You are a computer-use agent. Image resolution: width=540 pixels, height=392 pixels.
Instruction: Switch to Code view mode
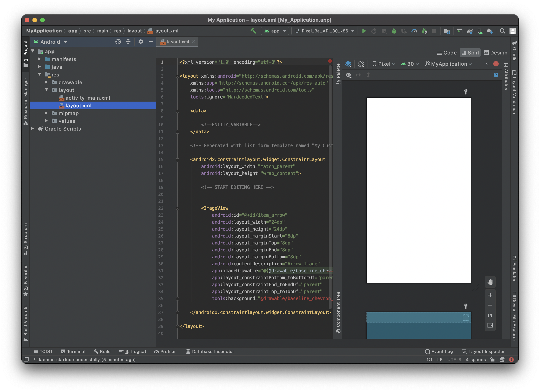(447, 53)
